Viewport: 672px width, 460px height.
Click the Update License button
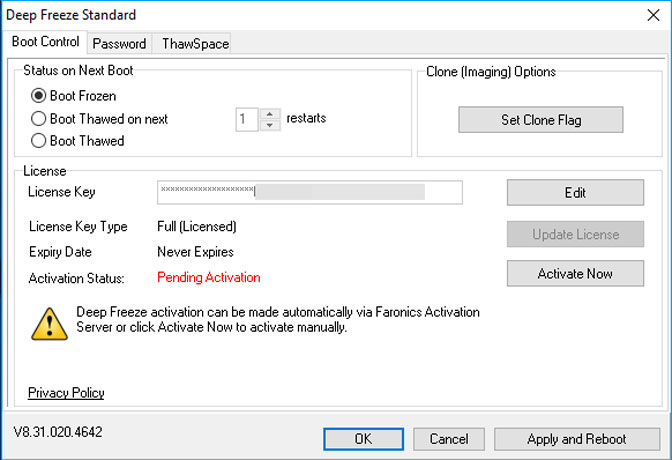pos(575,234)
